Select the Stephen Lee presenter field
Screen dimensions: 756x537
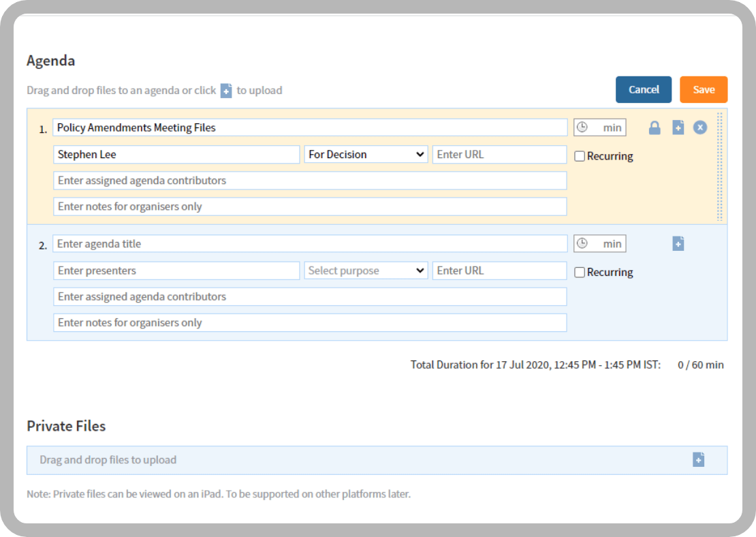coord(176,155)
